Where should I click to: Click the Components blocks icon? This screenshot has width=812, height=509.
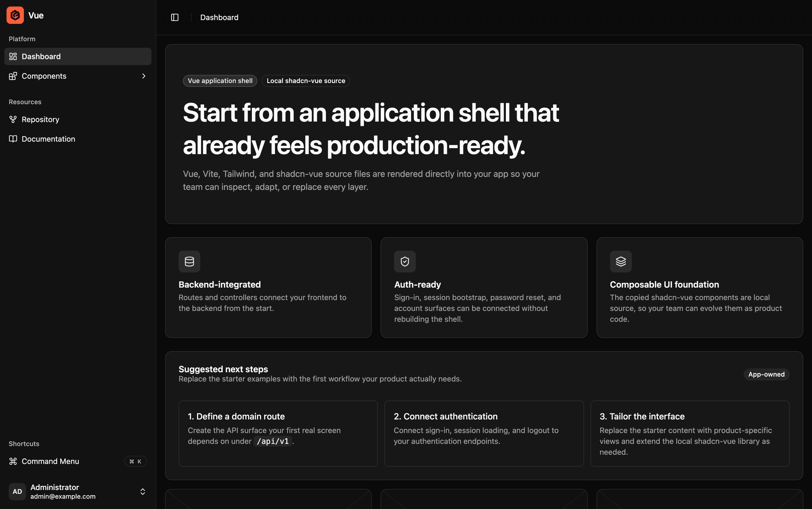tap(13, 76)
